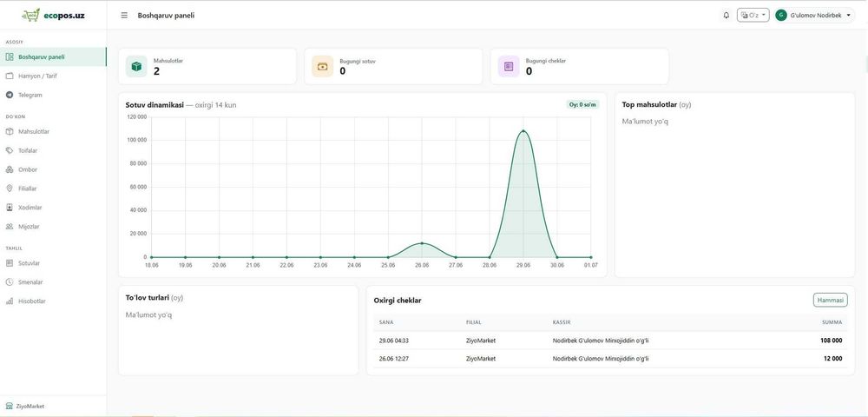The image size is (868, 417).
Task: Click the Smenalar clock icon
Action: point(10,281)
